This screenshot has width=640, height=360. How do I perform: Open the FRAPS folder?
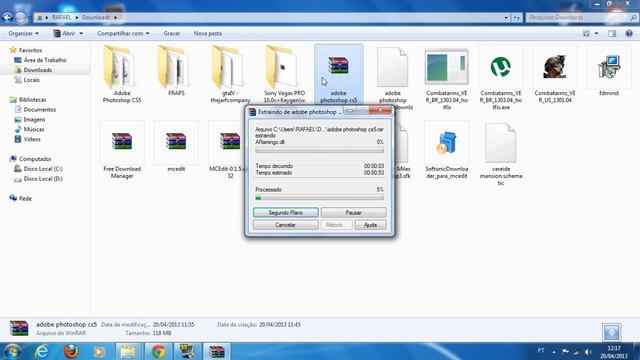pyautogui.click(x=176, y=71)
